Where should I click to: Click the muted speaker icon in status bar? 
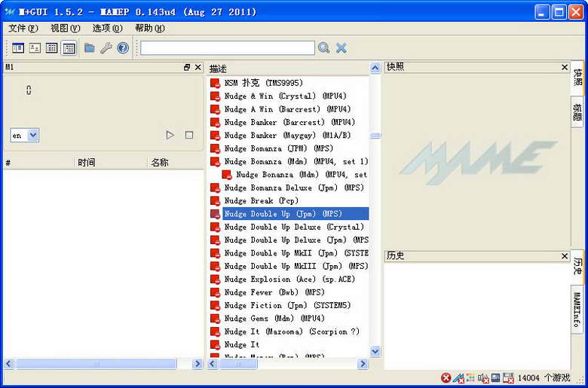483,378
